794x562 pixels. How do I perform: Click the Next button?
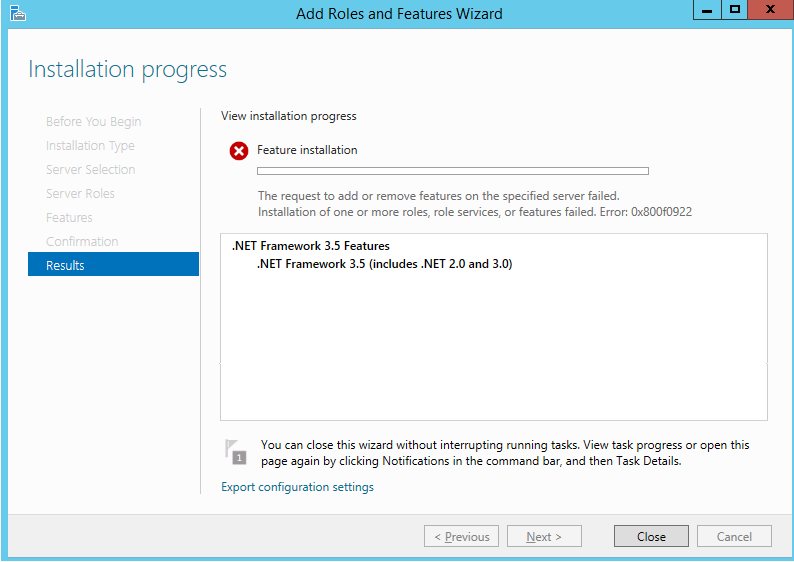coord(544,536)
